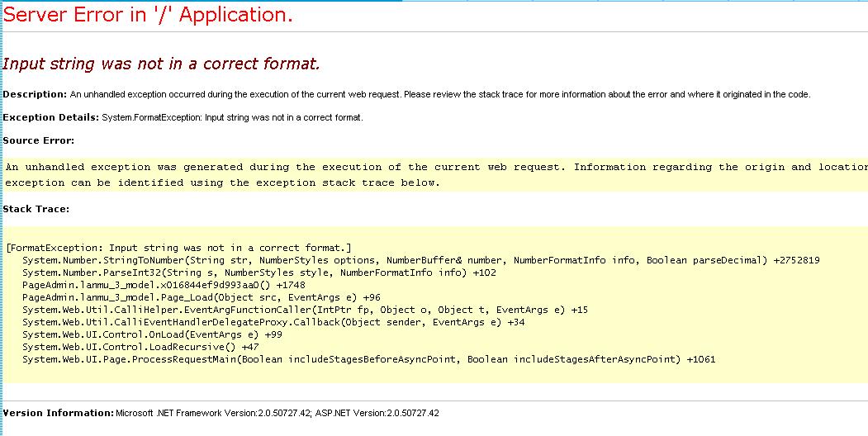Click the italic "Input string was not in a correct format." title
Viewport: 868px width, 436px height.
click(162, 64)
